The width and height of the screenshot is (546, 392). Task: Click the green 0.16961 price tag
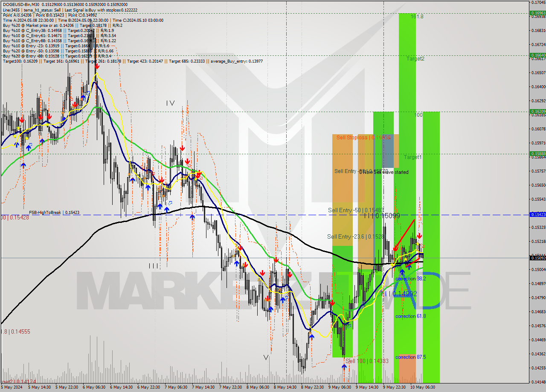(x=537, y=13)
